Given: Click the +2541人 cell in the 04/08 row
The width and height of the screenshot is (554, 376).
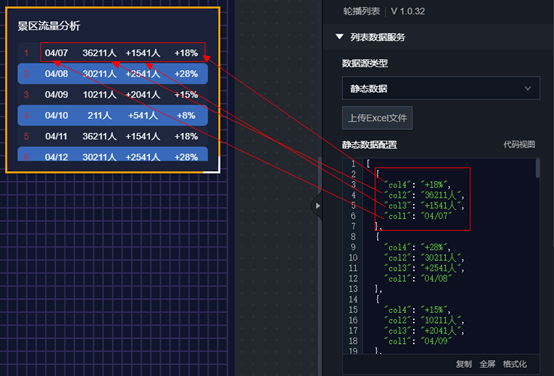Looking at the screenshot, I should pos(143,74).
